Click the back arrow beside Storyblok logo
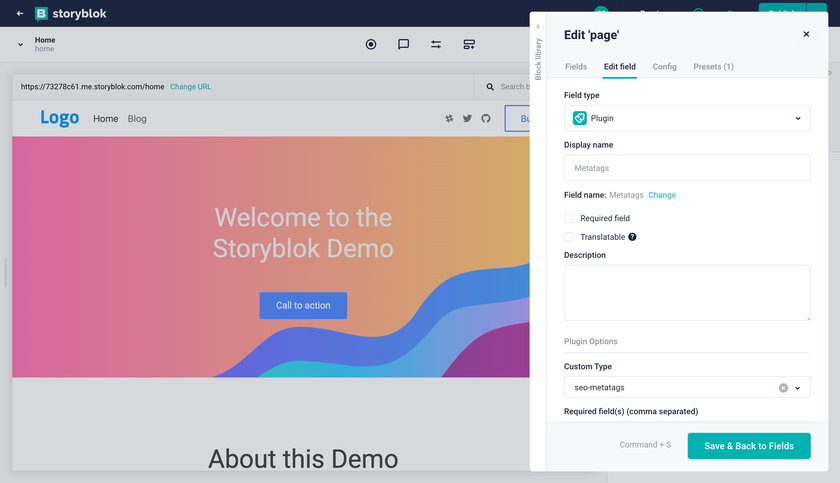 pyautogui.click(x=20, y=13)
